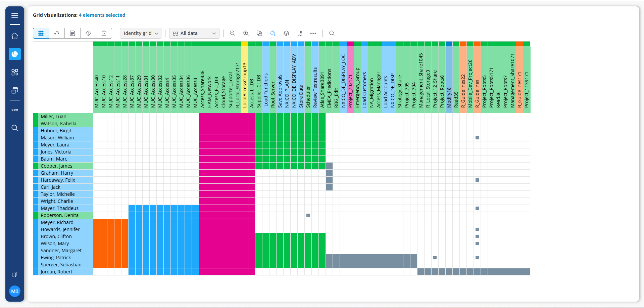This screenshot has height=308, width=644.
Task: Open the stacked windows sidebar item
Action: coord(15,90)
